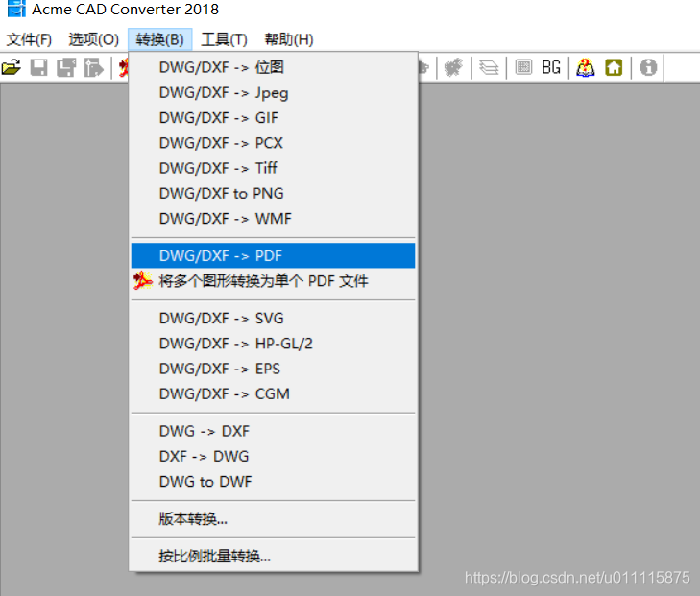700x596 pixels.
Task: Select DWG/DXF -> EPS
Action: tap(273, 369)
